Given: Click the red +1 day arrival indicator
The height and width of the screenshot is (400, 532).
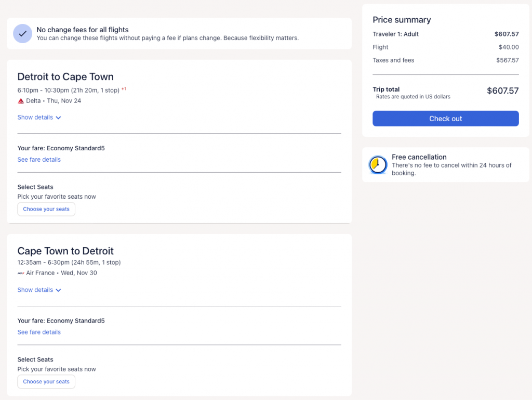Looking at the screenshot, I should (x=124, y=89).
